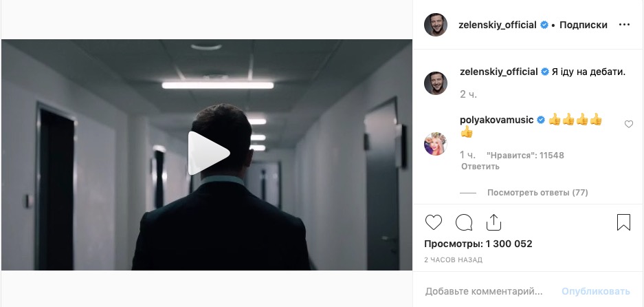Click the Добавьте комментарий input field
This screenshot has height=307, width=644.
(x=484, y=291)
